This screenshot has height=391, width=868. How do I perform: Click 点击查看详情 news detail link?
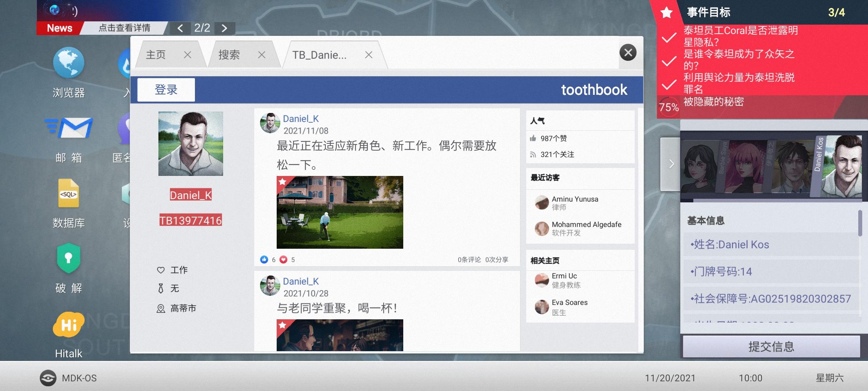pyautogui.click(x=124, y=28)
